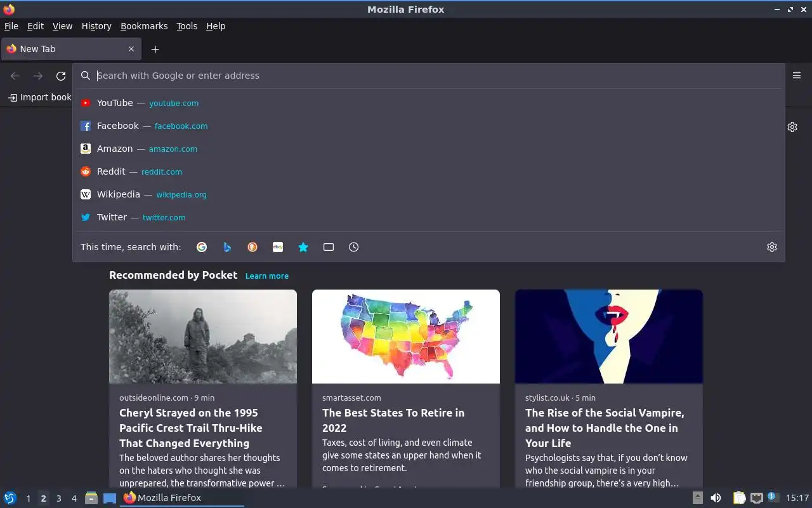Open the View menu
This screenshot has width=812, height=508.
click(x=62, y=26)
